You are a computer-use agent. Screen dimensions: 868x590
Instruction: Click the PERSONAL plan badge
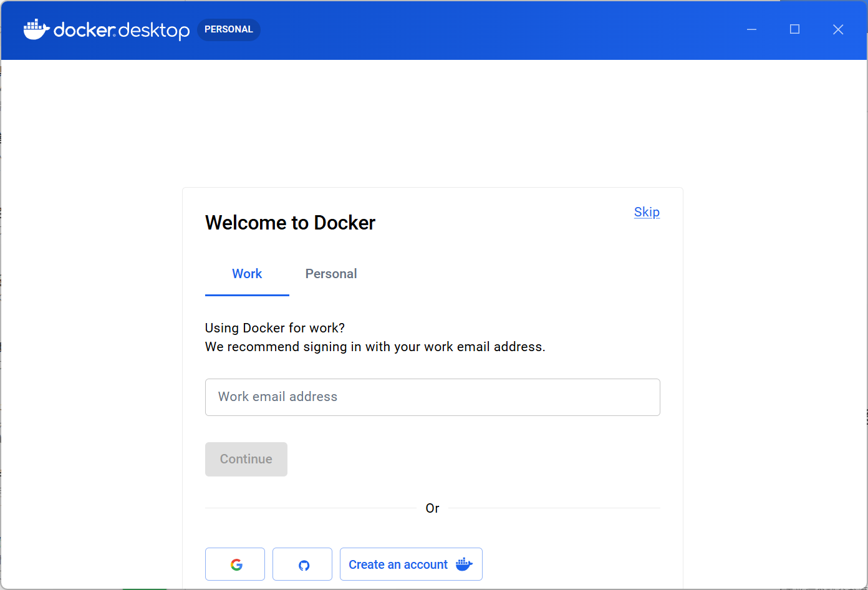point(229,29)
